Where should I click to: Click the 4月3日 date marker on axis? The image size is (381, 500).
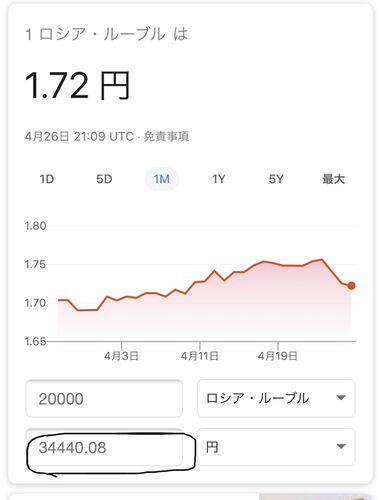pyautogui.click(x=121, y=356)
